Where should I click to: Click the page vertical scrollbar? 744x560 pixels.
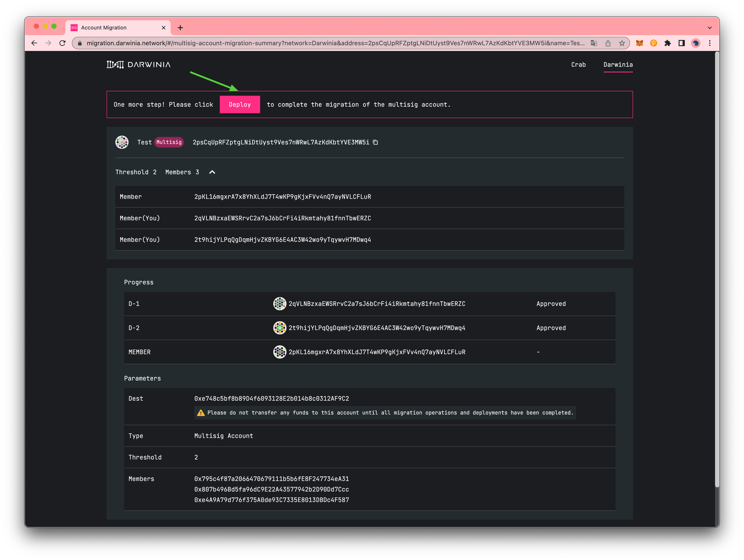(x=717, y=268)
